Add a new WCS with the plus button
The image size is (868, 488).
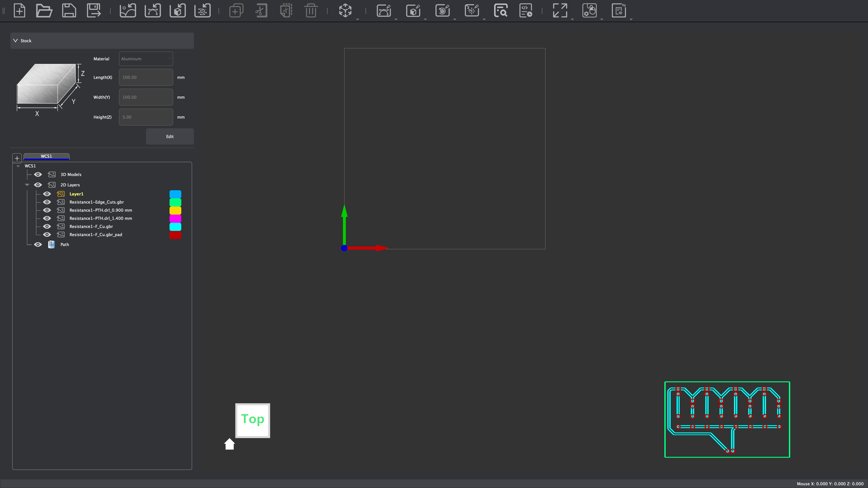[x=17, y=158]
